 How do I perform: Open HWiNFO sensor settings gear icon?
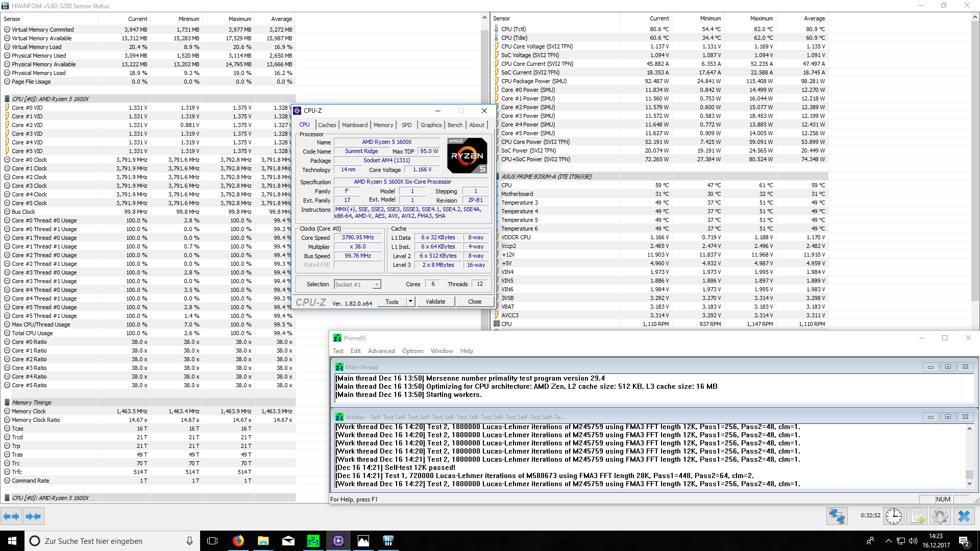[x=940, y=516]
